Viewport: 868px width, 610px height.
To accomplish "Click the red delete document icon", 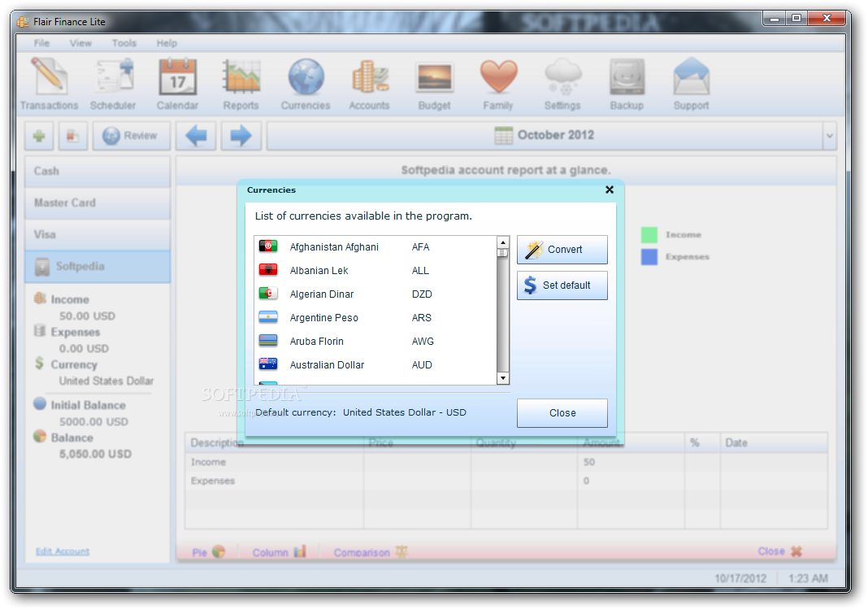I will 73,136.
